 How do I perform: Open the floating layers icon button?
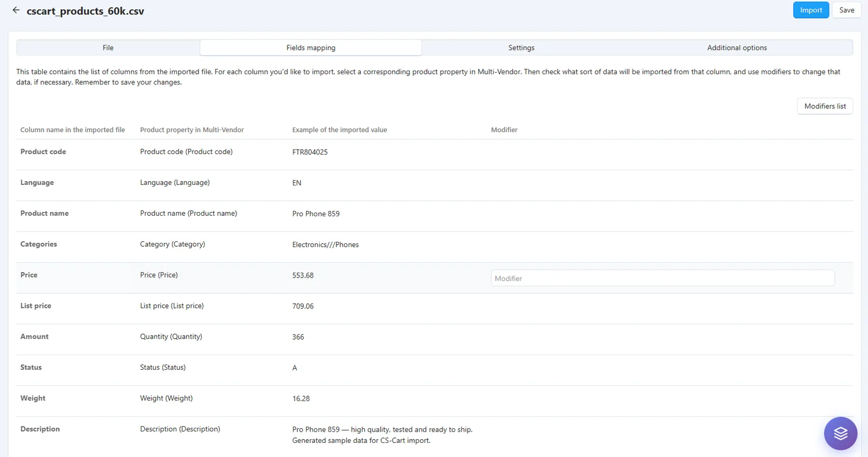(x=840, y=433)
